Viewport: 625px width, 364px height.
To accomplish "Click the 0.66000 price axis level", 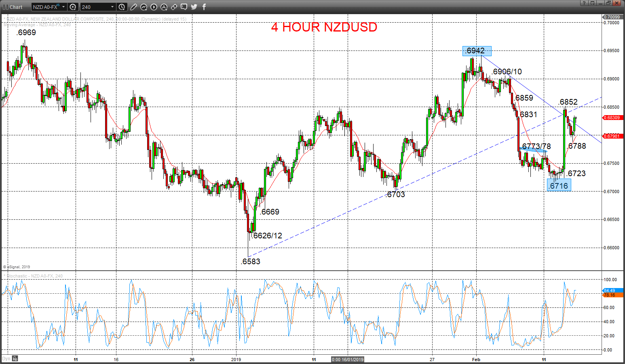I will point(612,248).
